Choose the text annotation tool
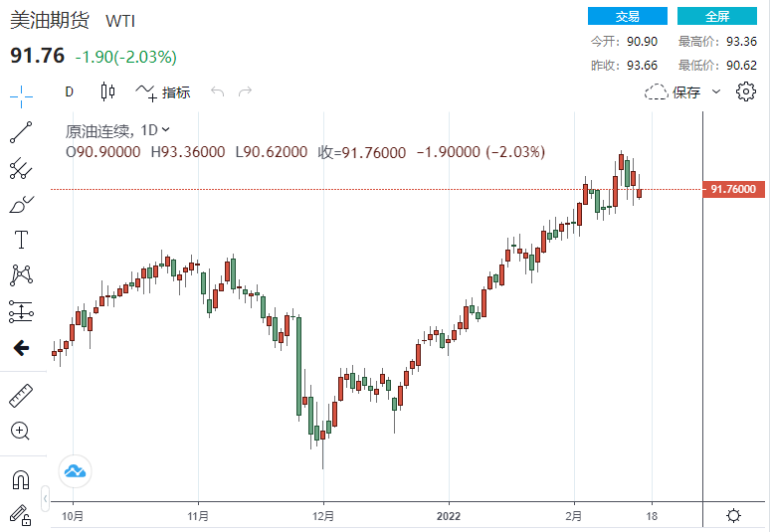 click(21, 240)
